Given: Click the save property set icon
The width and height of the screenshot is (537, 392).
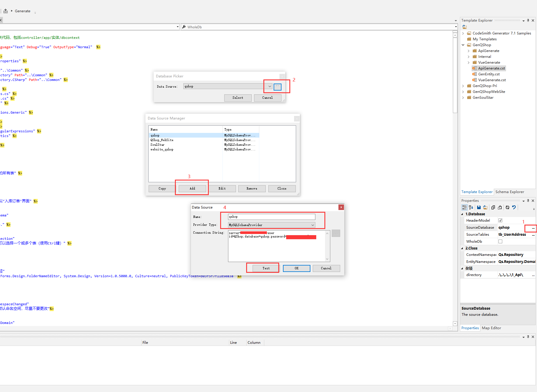Looking at the screenshot, I should (x=479, y=207).
